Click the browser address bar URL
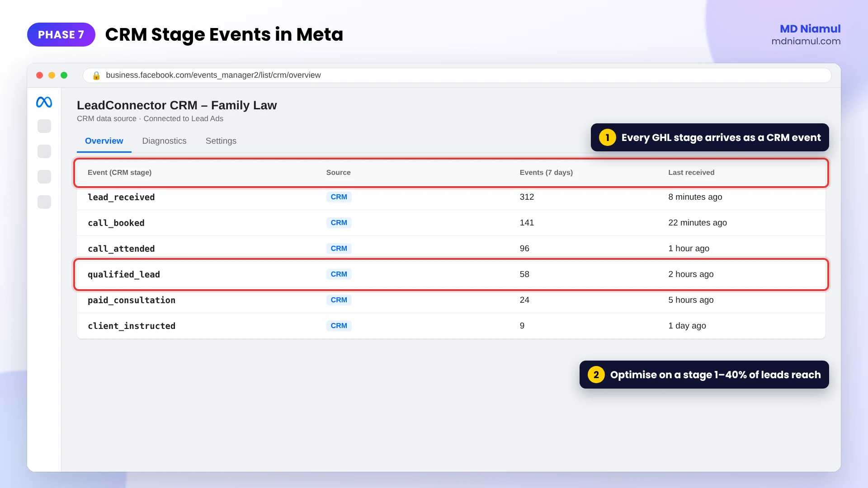 [x=213, y=75]
